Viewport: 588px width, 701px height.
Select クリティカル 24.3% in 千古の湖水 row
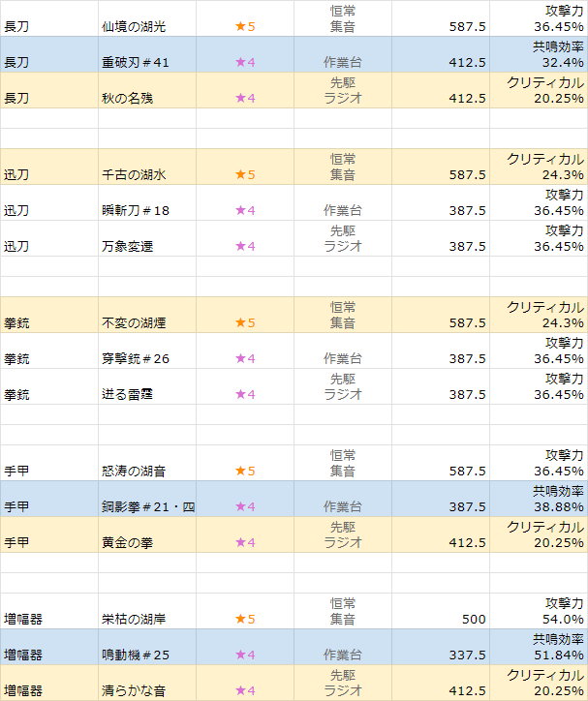click(x=539, y=167)
